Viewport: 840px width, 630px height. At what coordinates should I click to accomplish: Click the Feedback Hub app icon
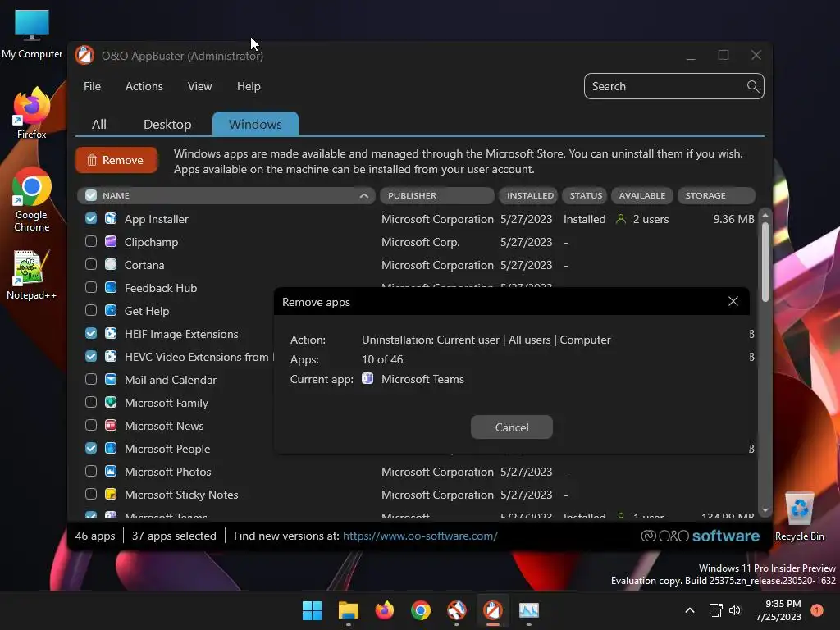click(111, 288)
